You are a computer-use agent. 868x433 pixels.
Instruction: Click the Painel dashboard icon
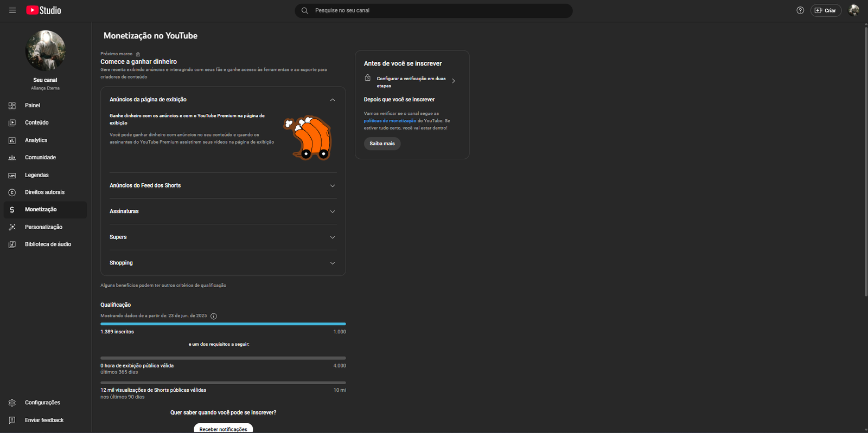point(12,106)
